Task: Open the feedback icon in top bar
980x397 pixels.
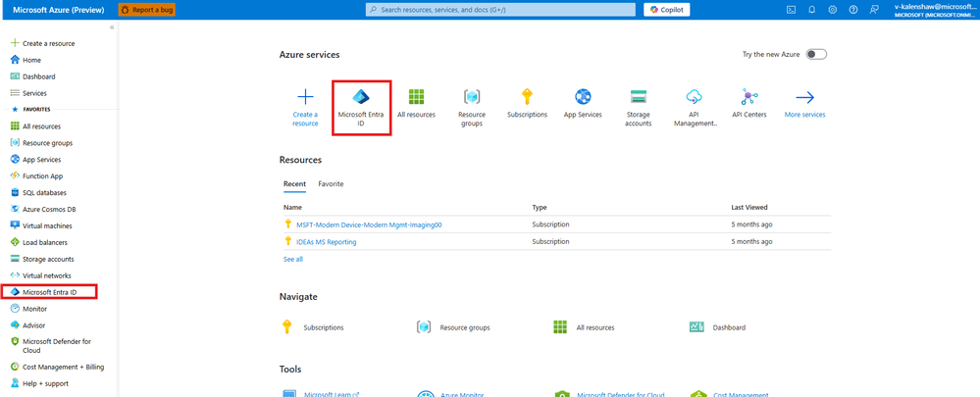Action: point(874,10)
